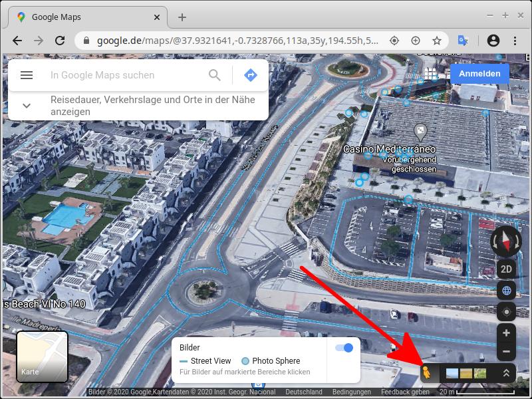Expand the imagery strip with double chevron
Screen dimensions: 532x399
(x=505, y=373)
